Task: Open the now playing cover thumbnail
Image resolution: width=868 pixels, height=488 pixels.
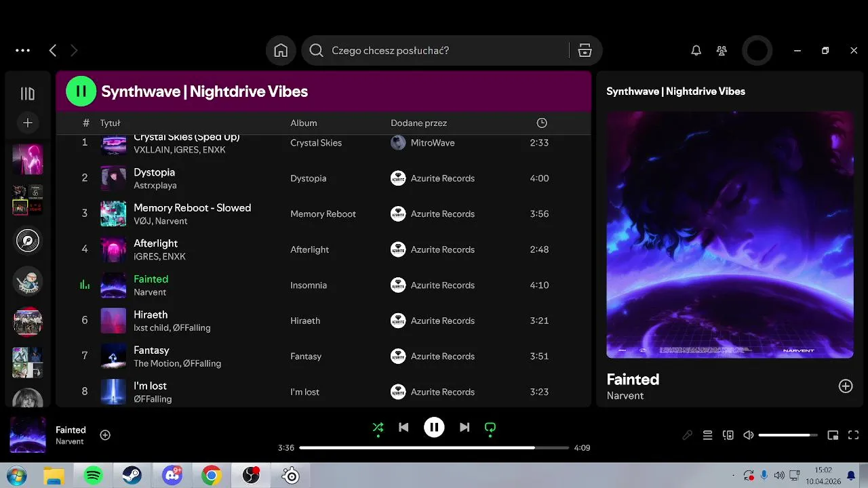Action: 28,434
